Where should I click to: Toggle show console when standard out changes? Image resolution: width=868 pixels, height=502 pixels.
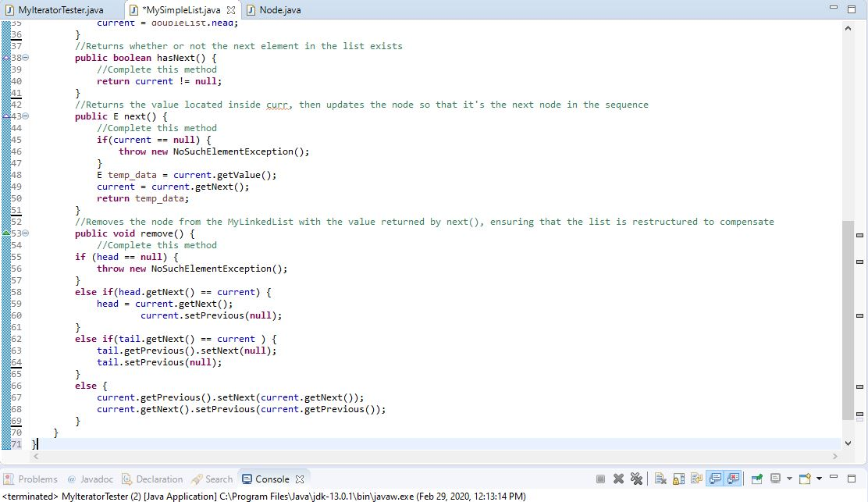[715, 479]
